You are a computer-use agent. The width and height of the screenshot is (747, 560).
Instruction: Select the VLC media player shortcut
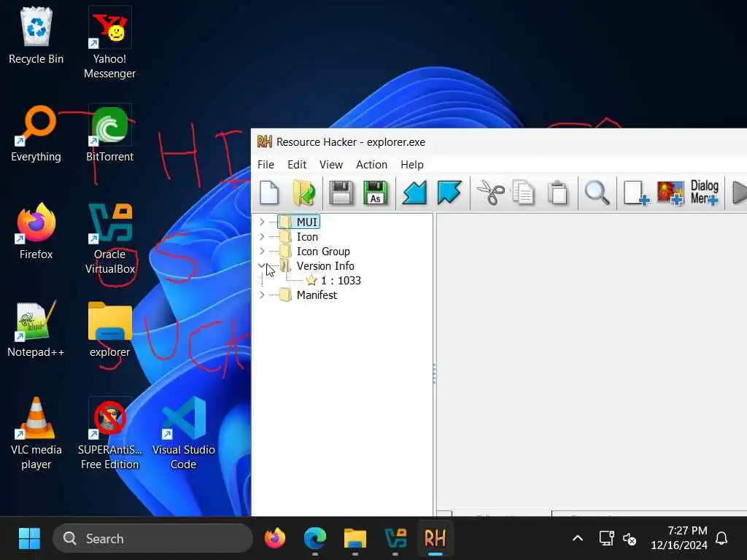coord(36,433)
